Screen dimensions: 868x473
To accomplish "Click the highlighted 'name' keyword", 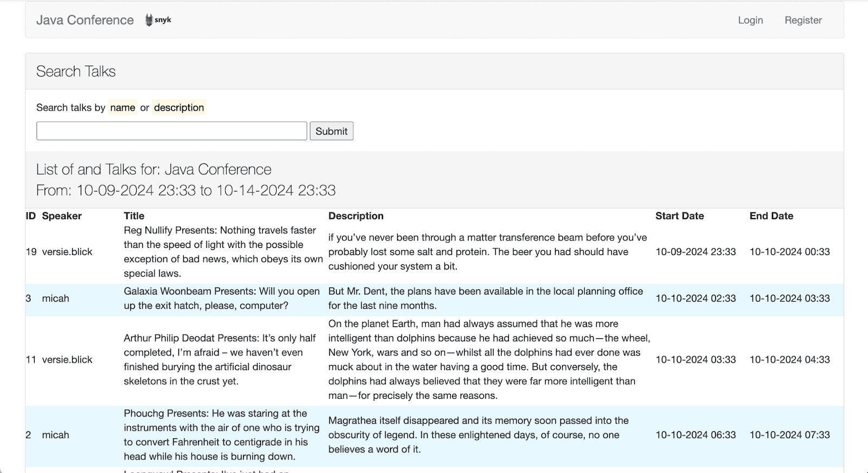I will click(123, 107).
